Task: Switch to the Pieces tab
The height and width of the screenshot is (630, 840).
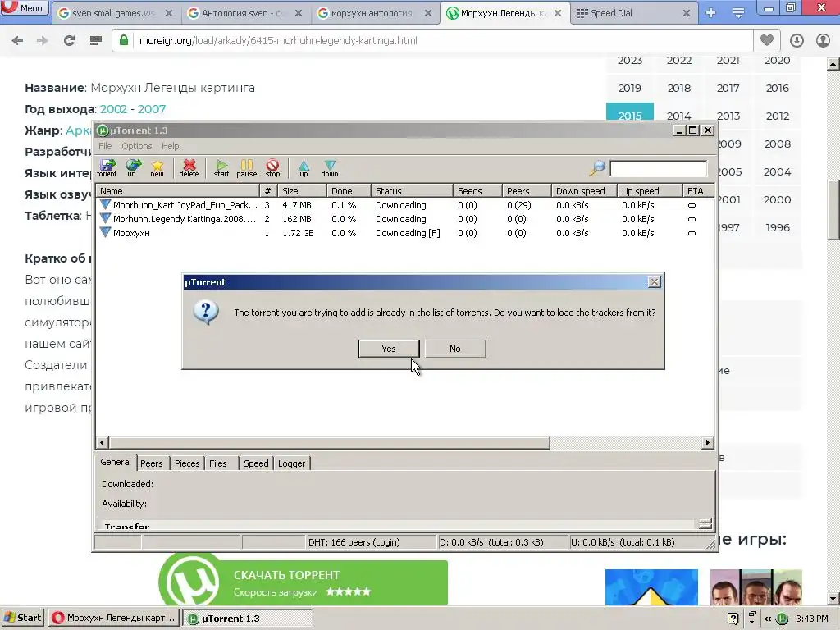Action: (x=187, y=463)
